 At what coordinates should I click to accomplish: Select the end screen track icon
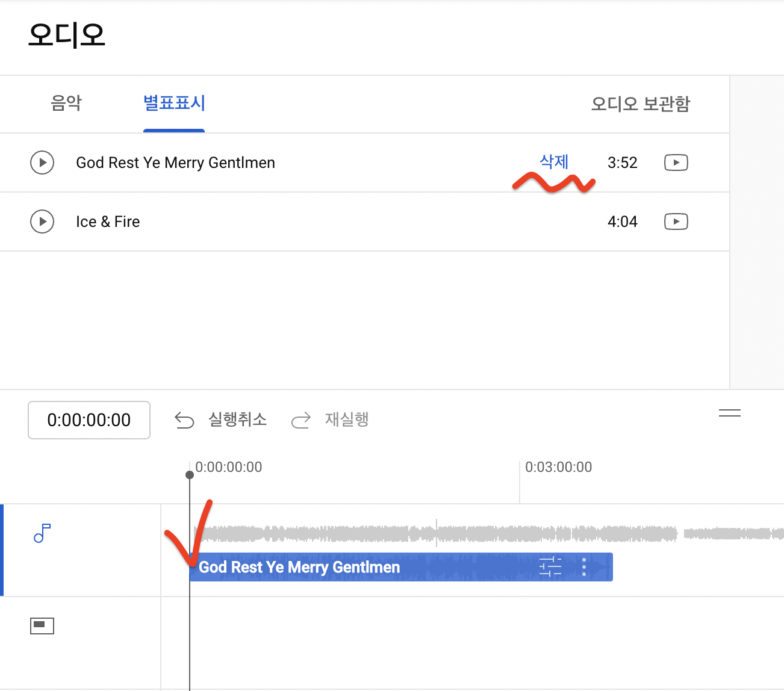[x=42, y=626]
